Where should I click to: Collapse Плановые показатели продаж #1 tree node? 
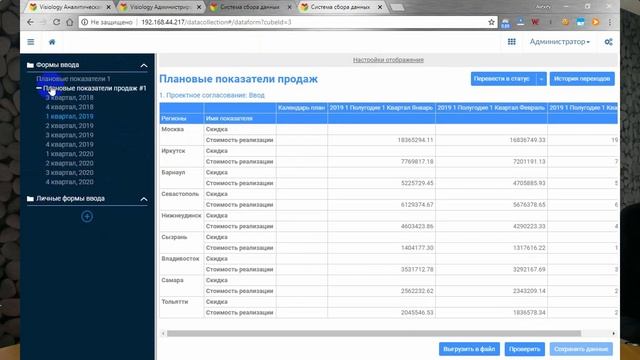pyautogui.click(x=39, y=88)
